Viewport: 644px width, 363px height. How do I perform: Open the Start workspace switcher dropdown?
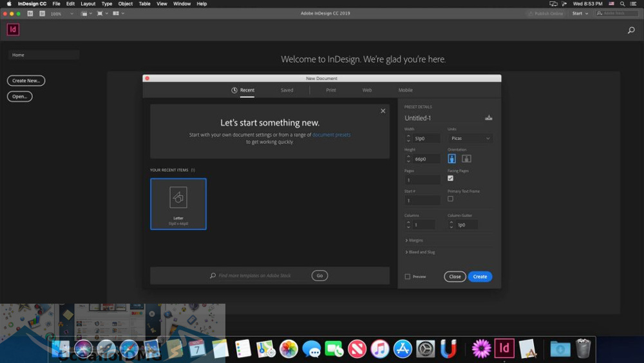580,14
